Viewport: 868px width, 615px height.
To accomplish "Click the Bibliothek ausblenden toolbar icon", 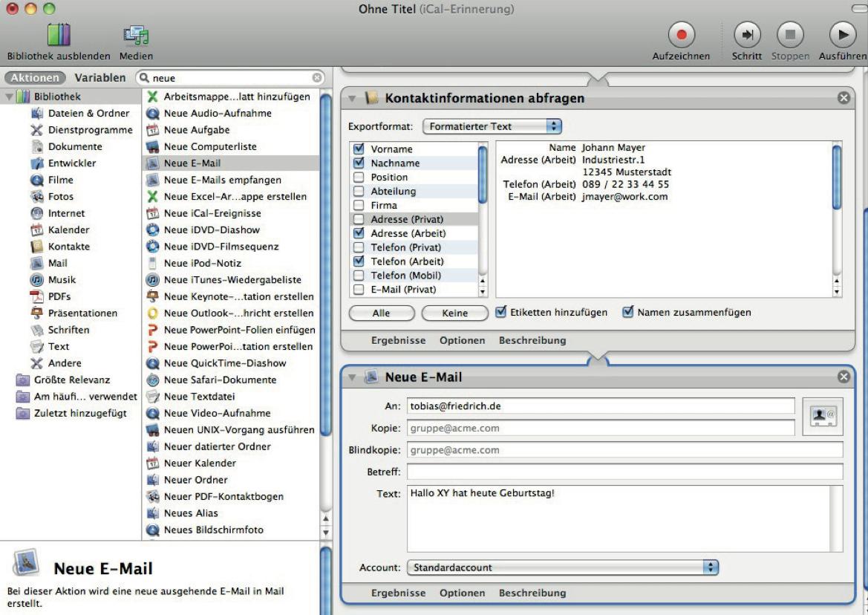I will tap(58, 35).
